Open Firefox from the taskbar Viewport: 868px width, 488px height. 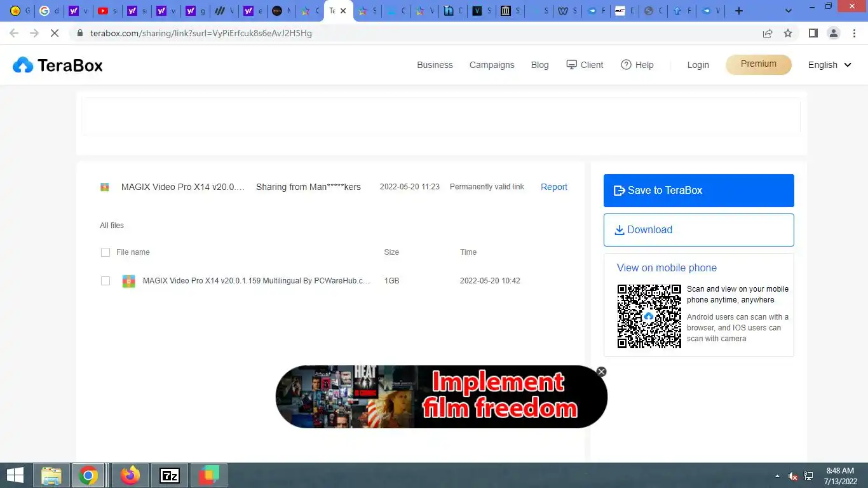[130, 475]
